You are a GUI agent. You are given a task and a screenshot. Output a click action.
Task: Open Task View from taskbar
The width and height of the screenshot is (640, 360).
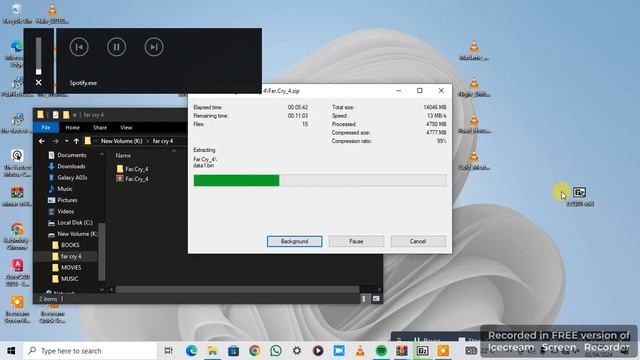[x=168, y=351]
